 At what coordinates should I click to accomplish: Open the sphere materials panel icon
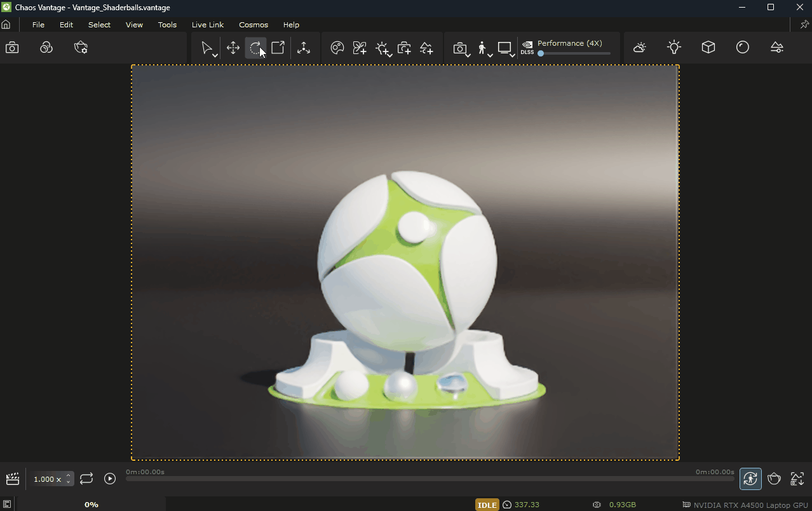[743, 48]
